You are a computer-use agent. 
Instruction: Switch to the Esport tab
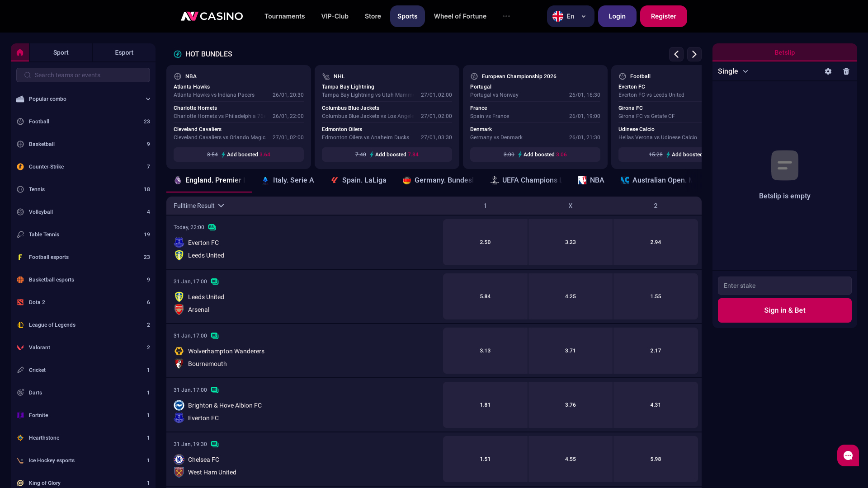[124, 52]
